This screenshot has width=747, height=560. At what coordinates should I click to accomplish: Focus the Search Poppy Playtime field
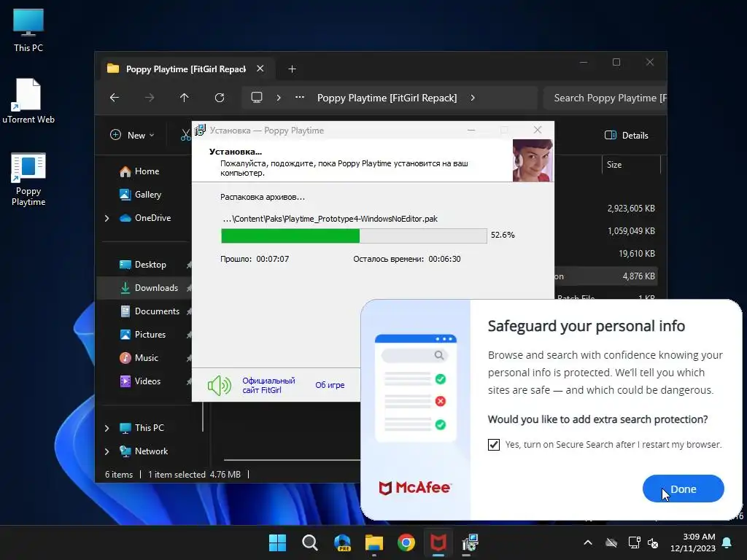605,98
